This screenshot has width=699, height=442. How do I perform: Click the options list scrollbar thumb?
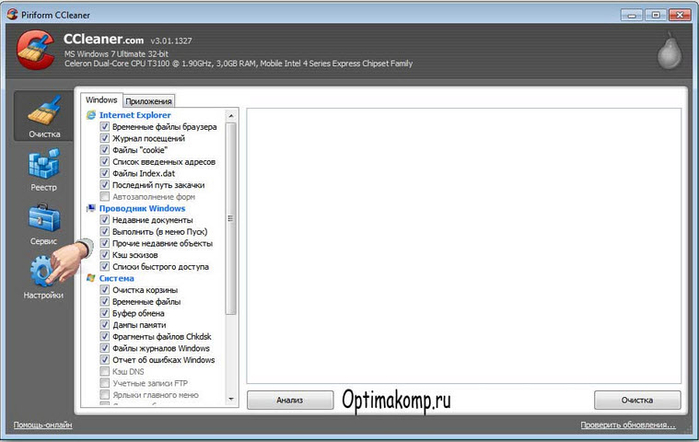[x=231, y=219]
